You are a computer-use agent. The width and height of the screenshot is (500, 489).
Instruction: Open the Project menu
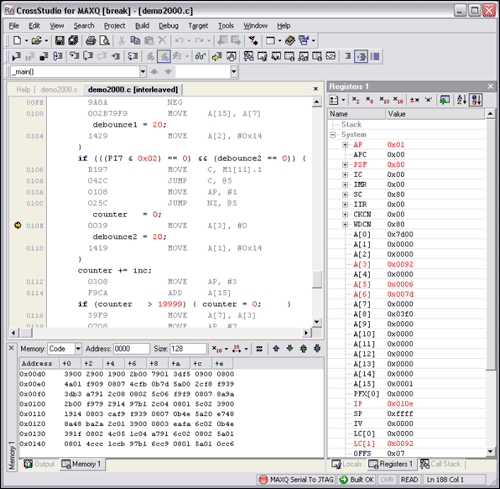click(x=114, y=26)
